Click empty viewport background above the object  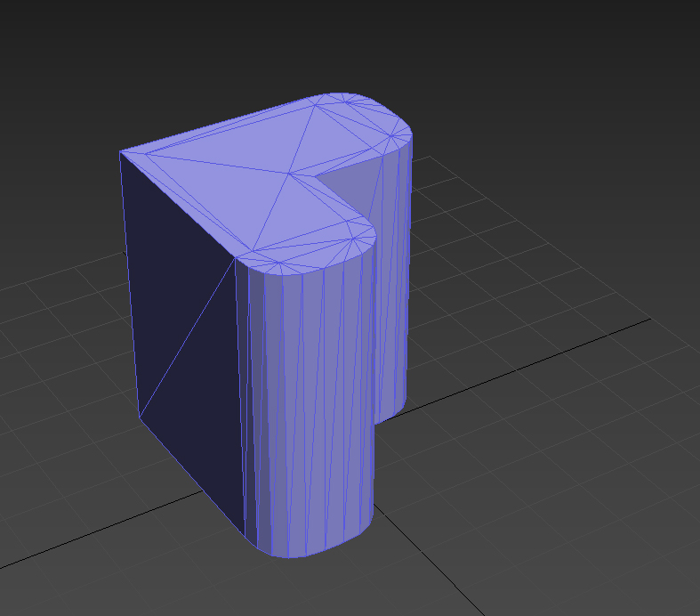(x=356, y=45)
